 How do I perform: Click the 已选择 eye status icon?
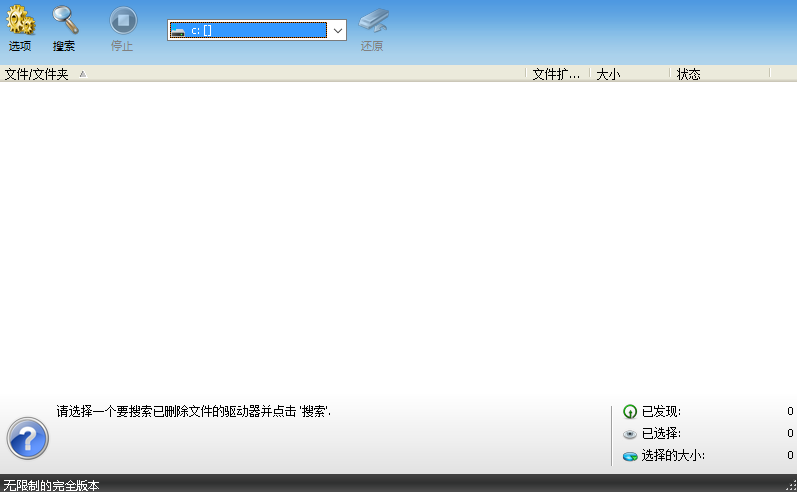[630, 434]
